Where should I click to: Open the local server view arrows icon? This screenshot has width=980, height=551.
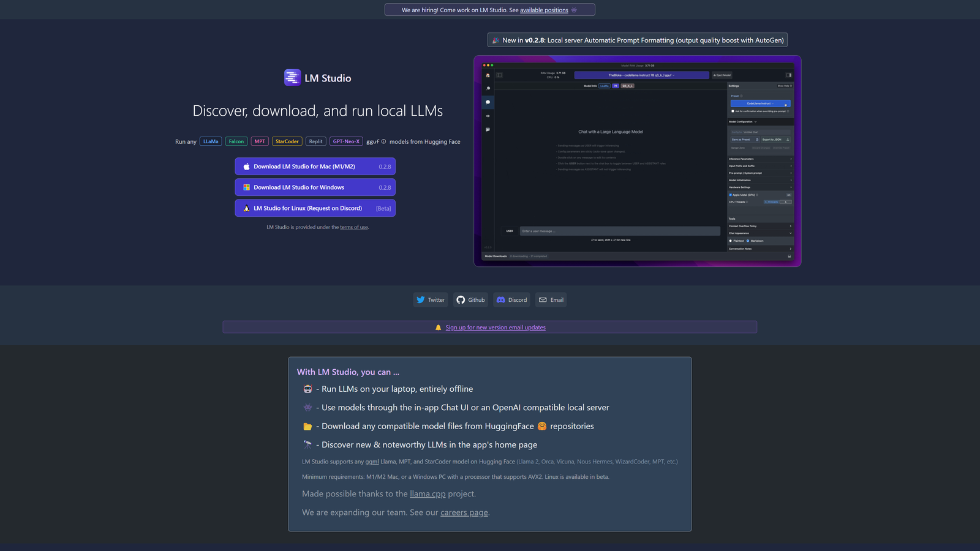pyautogui.click(x=488, y=116)
